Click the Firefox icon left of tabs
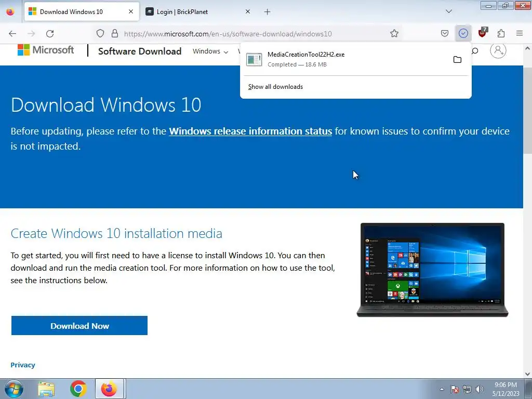This screenshot has width=532, height=399. coord(10,12)
